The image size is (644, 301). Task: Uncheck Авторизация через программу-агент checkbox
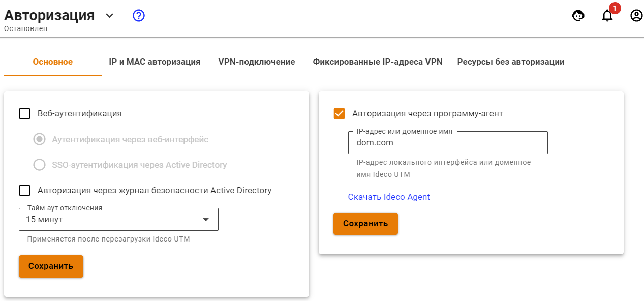click(340, 113)
